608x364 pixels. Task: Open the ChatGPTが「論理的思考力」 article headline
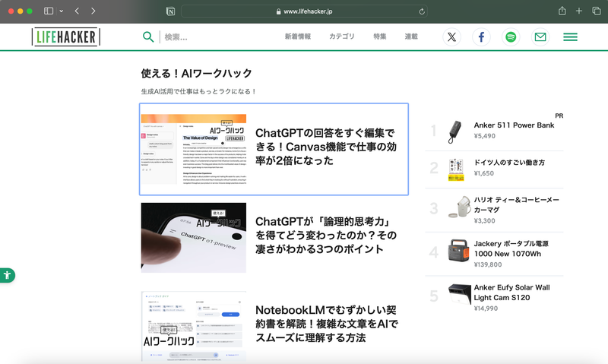(x=326, y=235)
